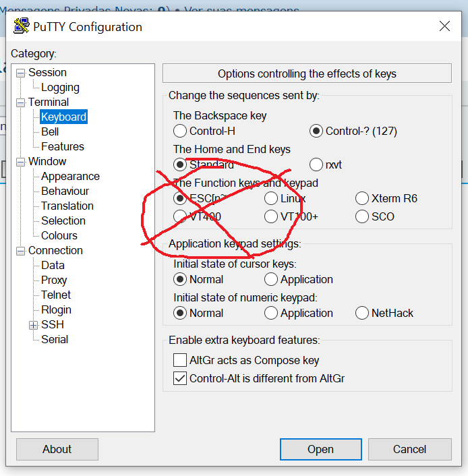Collapse the Window tree node

click(x=20, y=162)
